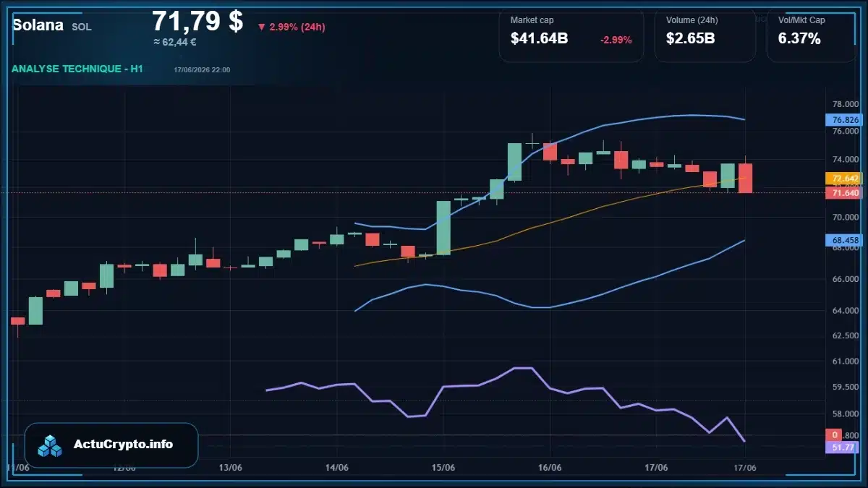This screenshot has width=868, height=488.
Task: Click the 78.000 price axis label
Action: [846, 104]
